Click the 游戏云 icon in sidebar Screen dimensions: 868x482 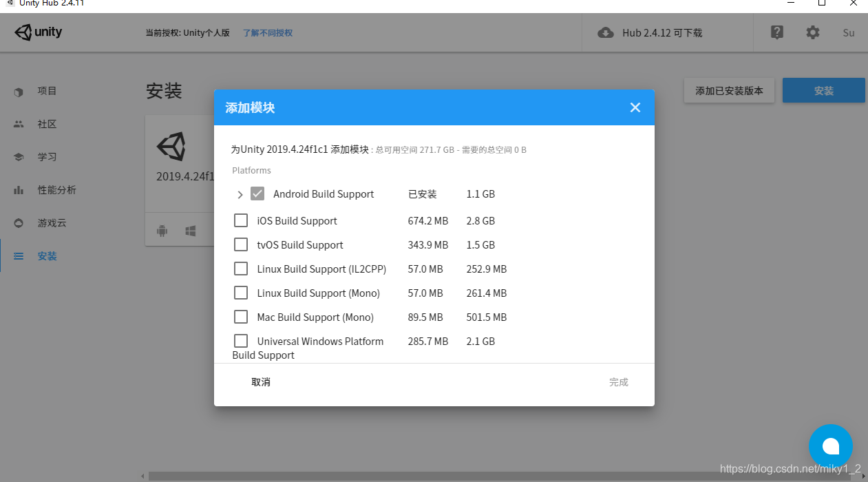click(x=19, y=223)
